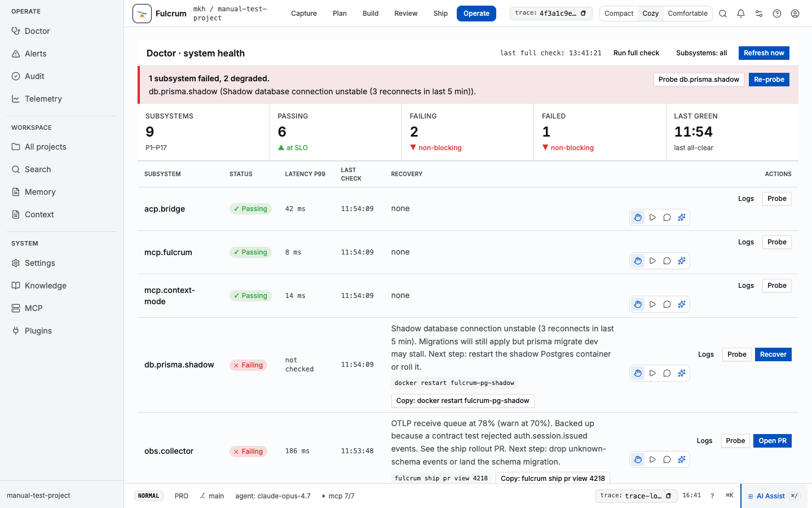Open notifications bell icon

pos(741,14)
